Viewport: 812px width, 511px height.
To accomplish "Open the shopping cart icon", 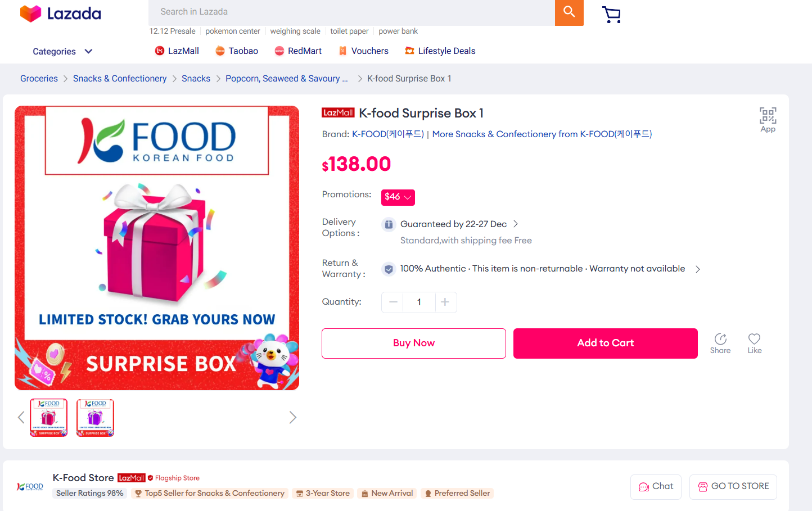I will [611, 15].
